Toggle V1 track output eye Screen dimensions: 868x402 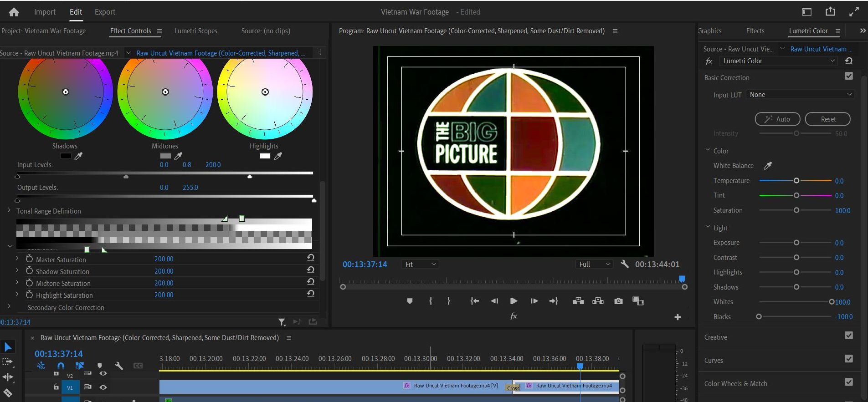(x=103, y=387)
